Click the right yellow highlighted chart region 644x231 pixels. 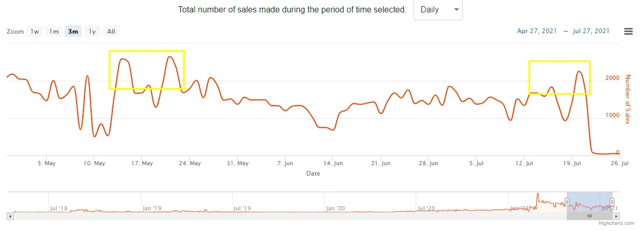[559, 78]
